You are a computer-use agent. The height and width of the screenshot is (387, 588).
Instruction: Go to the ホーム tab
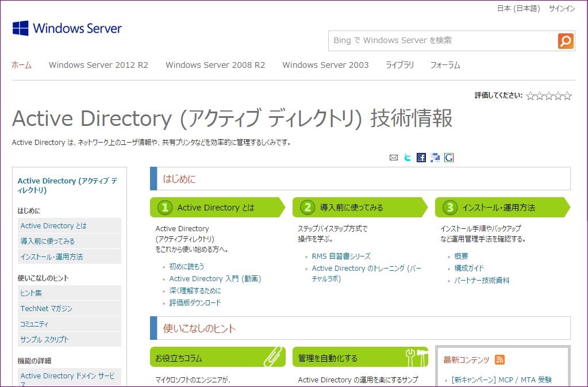(22, 65)
